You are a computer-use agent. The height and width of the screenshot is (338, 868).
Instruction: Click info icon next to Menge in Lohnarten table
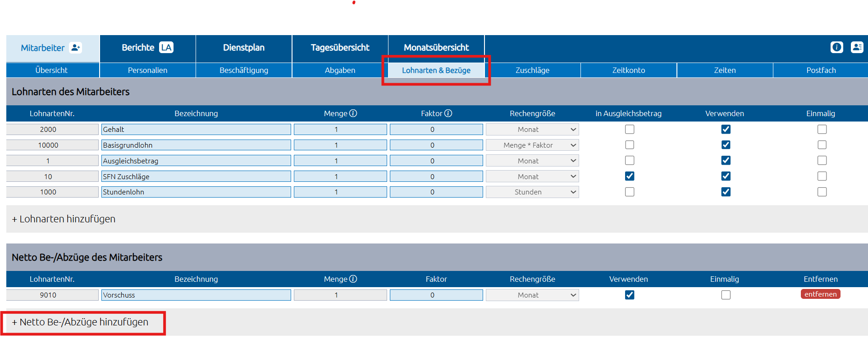[x=353, y=113]
